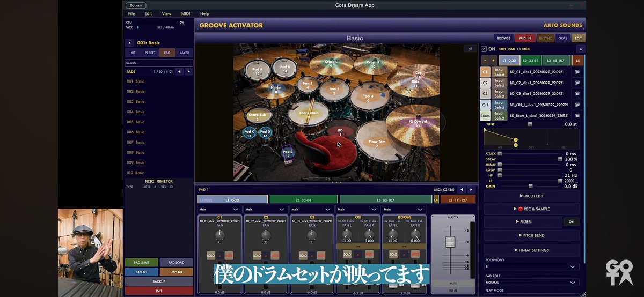Click the Options button
The width and height of the screenshot is (644, 297).
(136, 5)
